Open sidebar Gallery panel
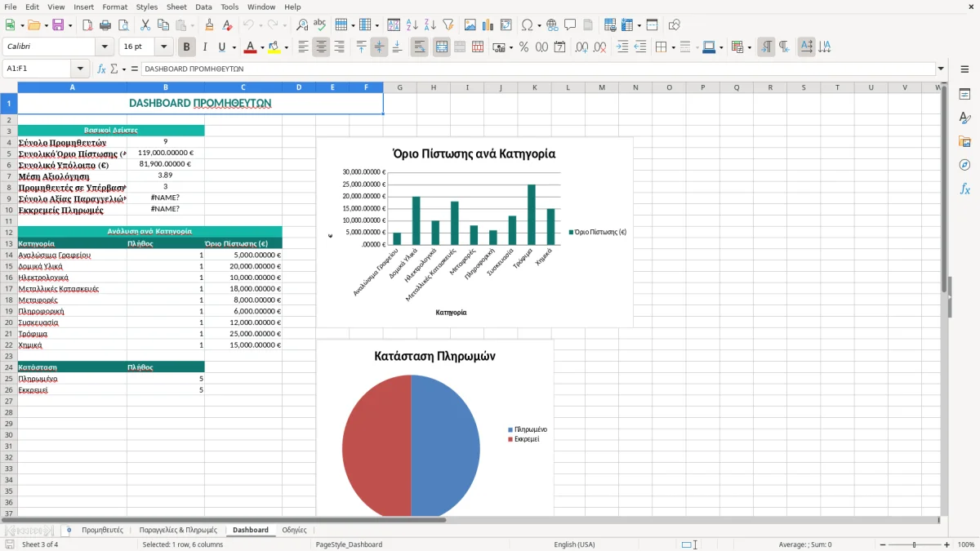This screenshot has height=551, width=980. pyautogui.click(x=964, y=142)
